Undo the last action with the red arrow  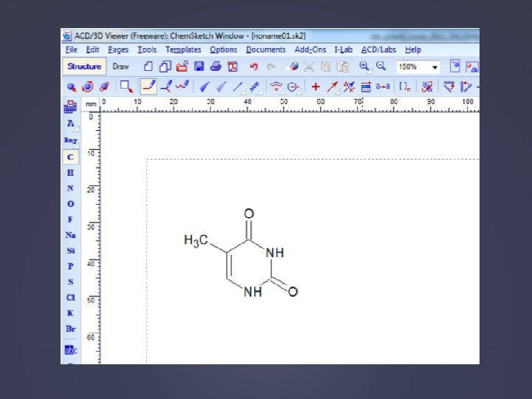pyautogui.click(x=253, y=66)
